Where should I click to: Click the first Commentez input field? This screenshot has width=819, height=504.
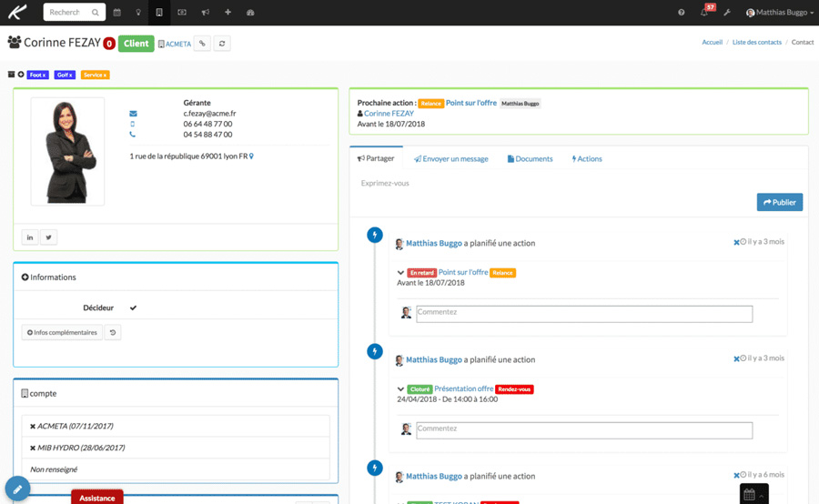[x=584, y=314]
